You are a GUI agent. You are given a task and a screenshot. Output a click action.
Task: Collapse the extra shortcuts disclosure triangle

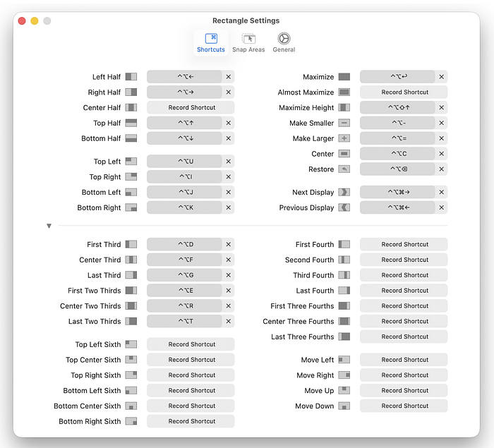click(x=49, y=226)
